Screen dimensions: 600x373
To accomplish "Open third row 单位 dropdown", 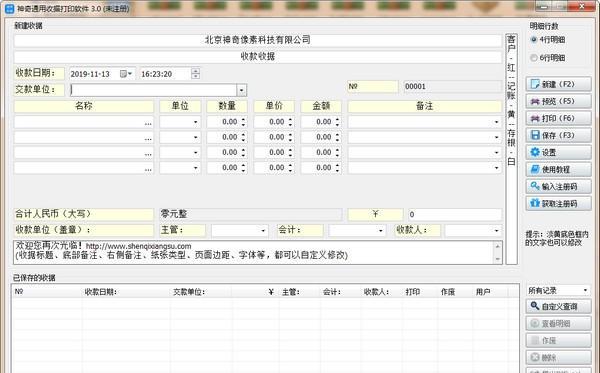I will pos(196,153).
